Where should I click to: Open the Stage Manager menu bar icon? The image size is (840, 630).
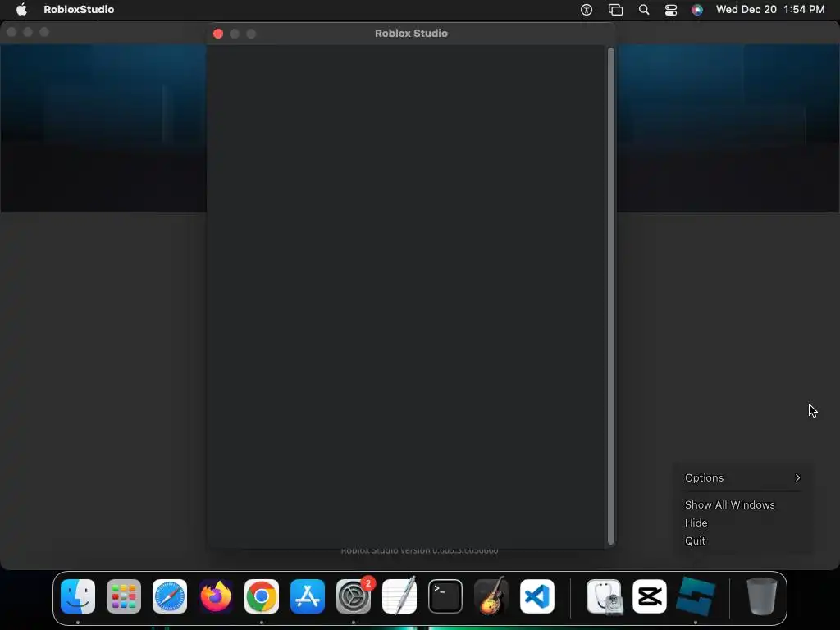[x=615, y=10]
